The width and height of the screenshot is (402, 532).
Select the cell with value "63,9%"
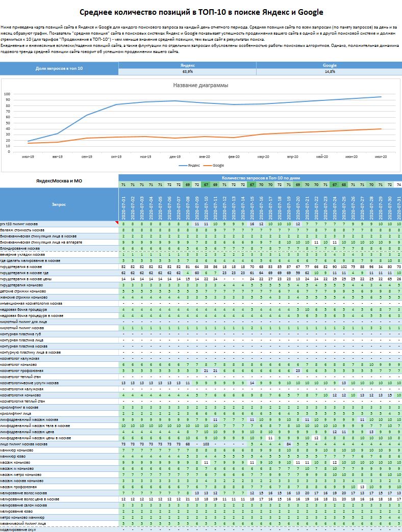(187, 71)
